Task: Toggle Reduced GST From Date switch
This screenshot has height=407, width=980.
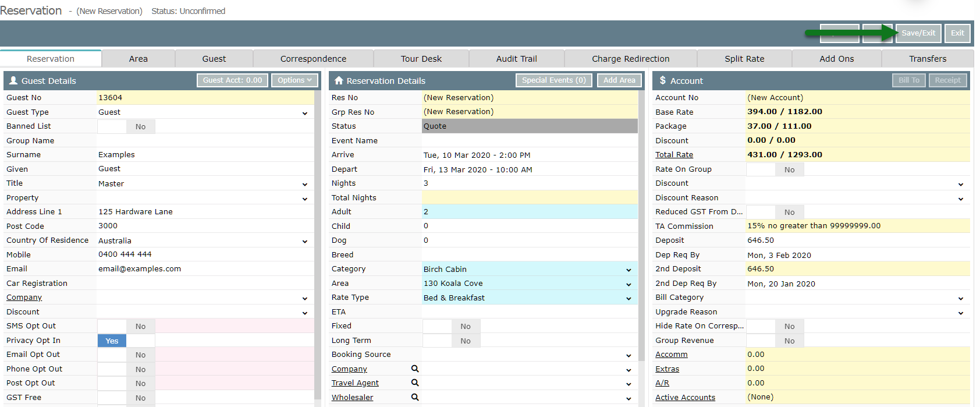Action: (x=775, y=212)
